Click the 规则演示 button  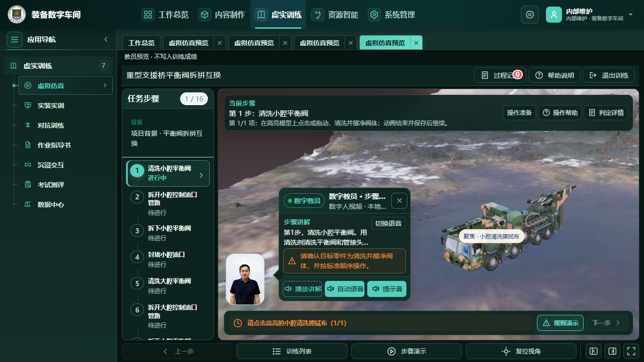pyautogui.click(x=560, y=323)
